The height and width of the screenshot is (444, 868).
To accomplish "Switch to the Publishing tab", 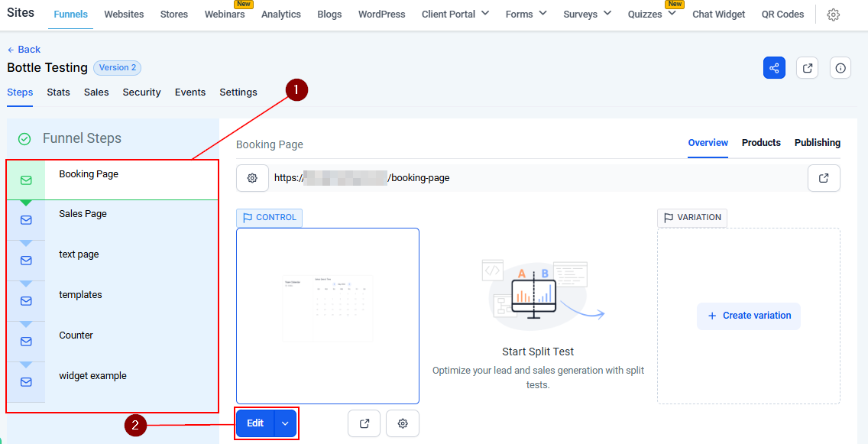I will coord(817,143).
